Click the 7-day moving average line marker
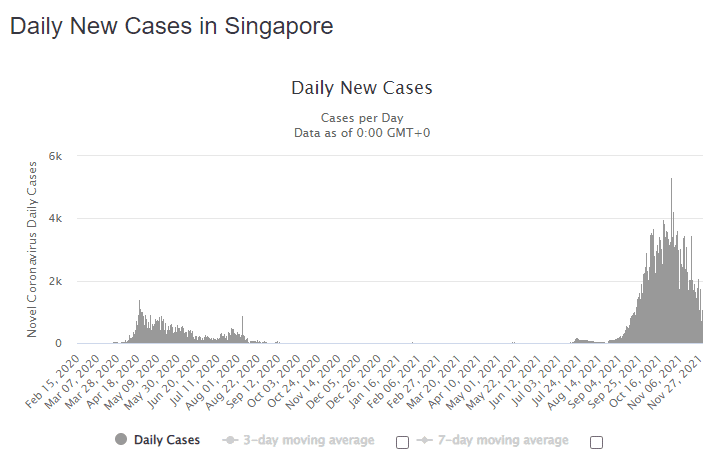 [x=424, y=440]
